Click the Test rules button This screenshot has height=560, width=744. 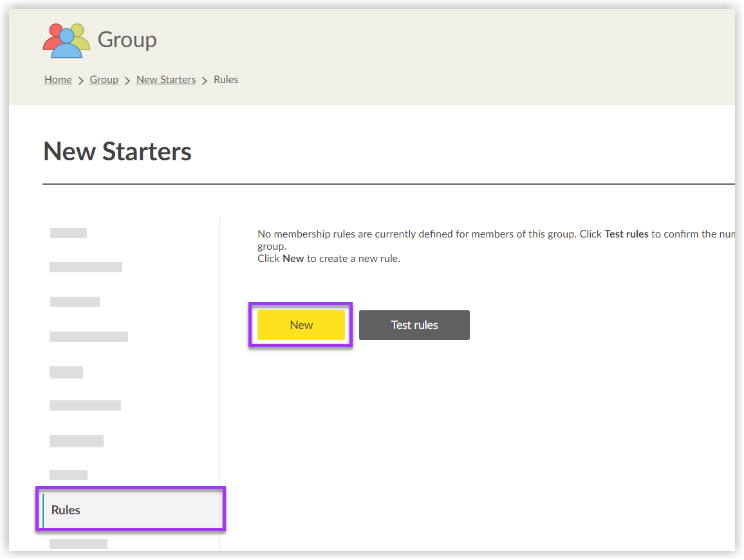(x=414, y=325)
